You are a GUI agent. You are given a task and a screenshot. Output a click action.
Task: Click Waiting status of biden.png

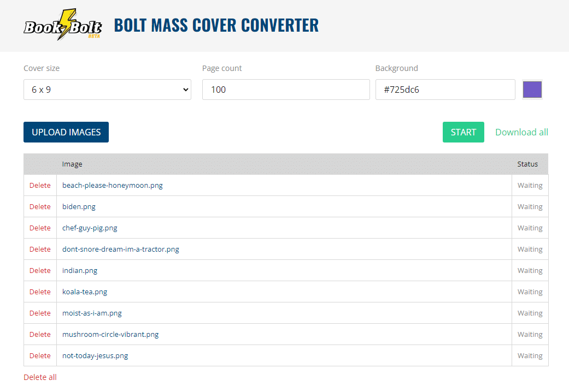tap(530, 207)
